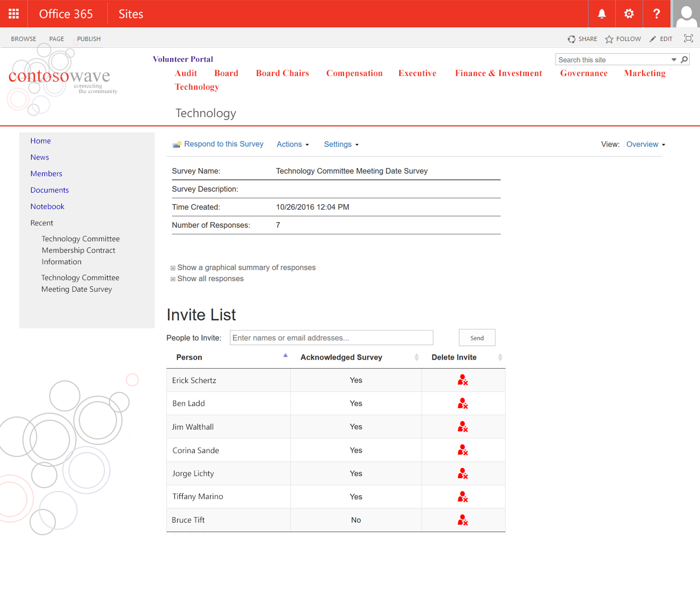Click the focus on content icon
The image size is (700, 602).
[688, 38]
